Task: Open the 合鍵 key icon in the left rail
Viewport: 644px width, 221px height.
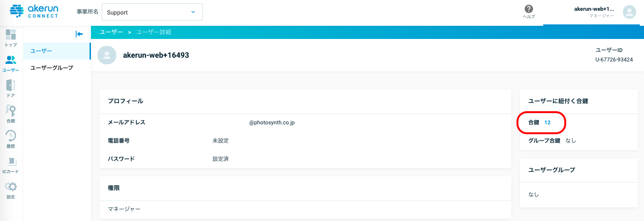Action: [x=11, y=114]
